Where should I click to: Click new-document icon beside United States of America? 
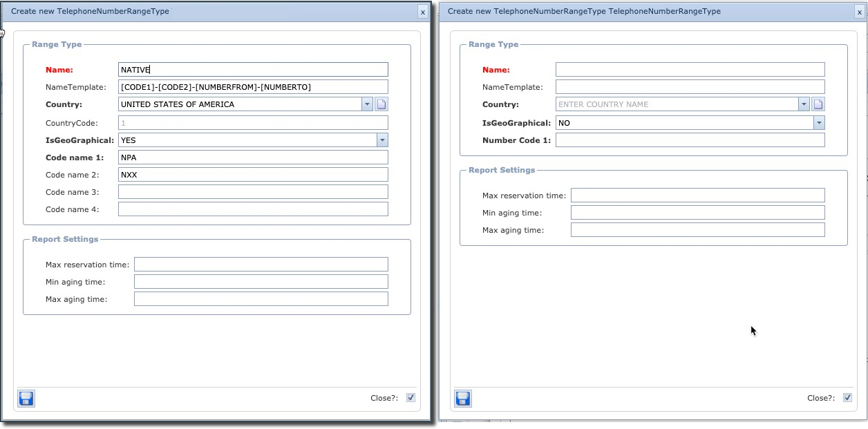[381, 104]
